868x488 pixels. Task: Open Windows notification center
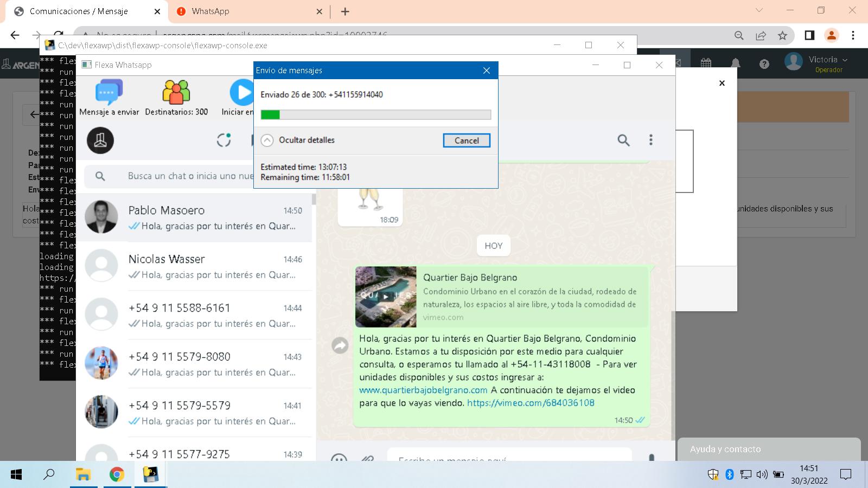tap(845, 474)
